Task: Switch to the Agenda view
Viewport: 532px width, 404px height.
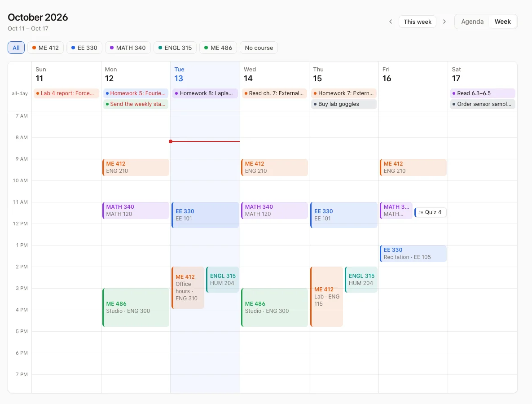Action: click(472, 22)
